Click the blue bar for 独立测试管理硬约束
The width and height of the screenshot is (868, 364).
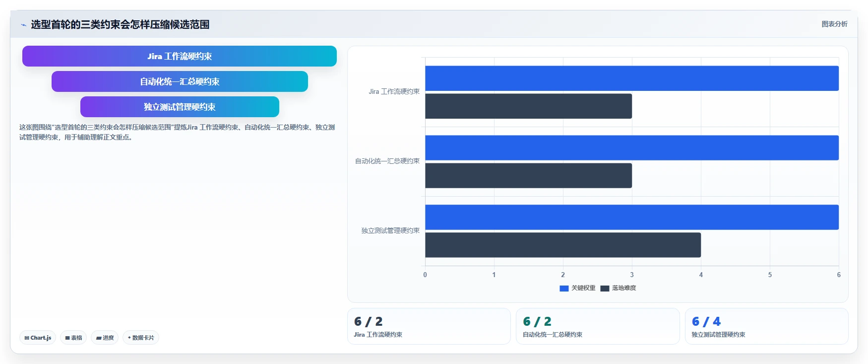point(632,217)
